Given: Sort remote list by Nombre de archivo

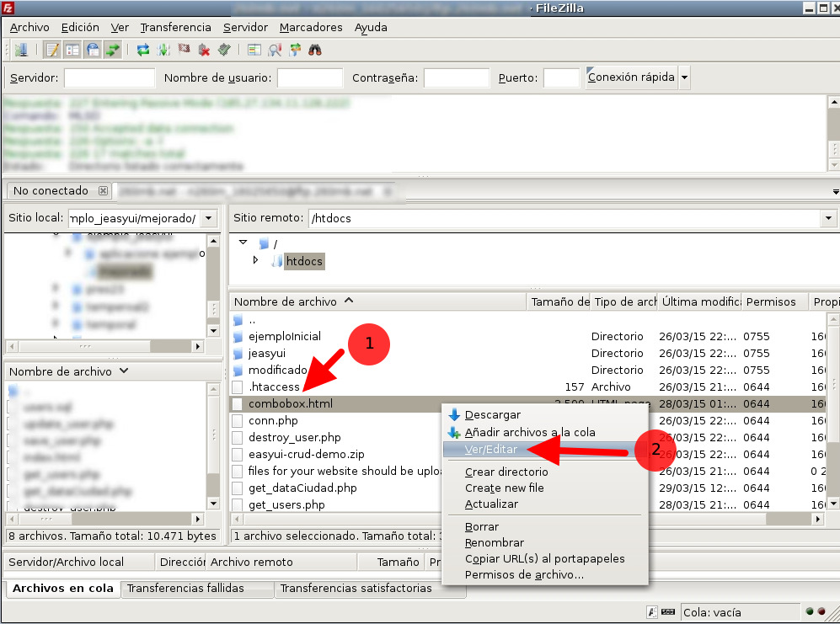Looking at the screenshot, I should point(378,301).
